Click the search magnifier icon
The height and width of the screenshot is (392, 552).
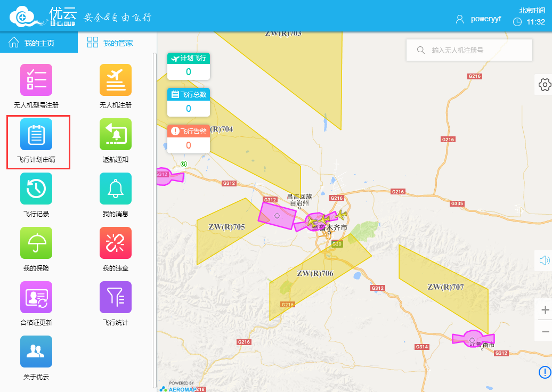421,50
